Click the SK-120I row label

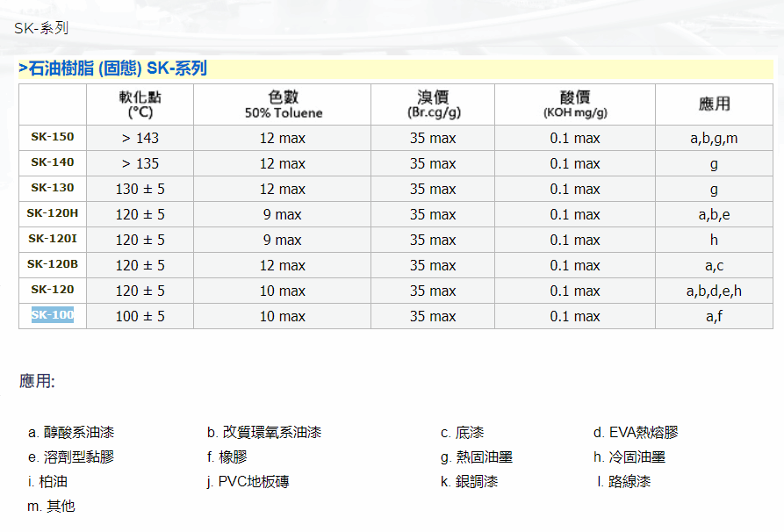tap(53, 239)
